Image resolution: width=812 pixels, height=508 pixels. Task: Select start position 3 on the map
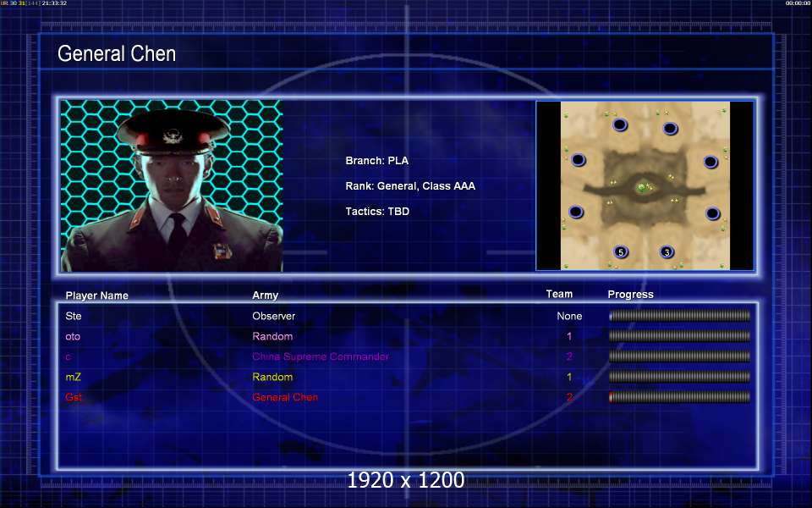click(x=667, y=252)
